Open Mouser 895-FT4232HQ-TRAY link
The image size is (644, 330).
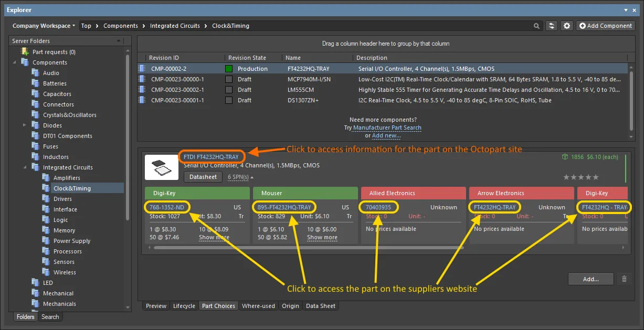tap(284, 207)
